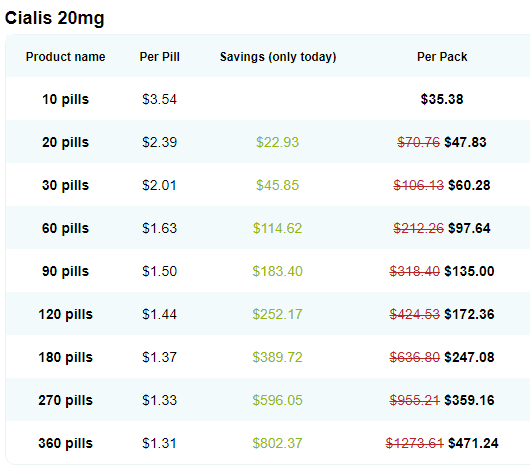The image size is (530, 467).
Task: Click the struck-through $318.40 price
Action: (x=414, y=271)
